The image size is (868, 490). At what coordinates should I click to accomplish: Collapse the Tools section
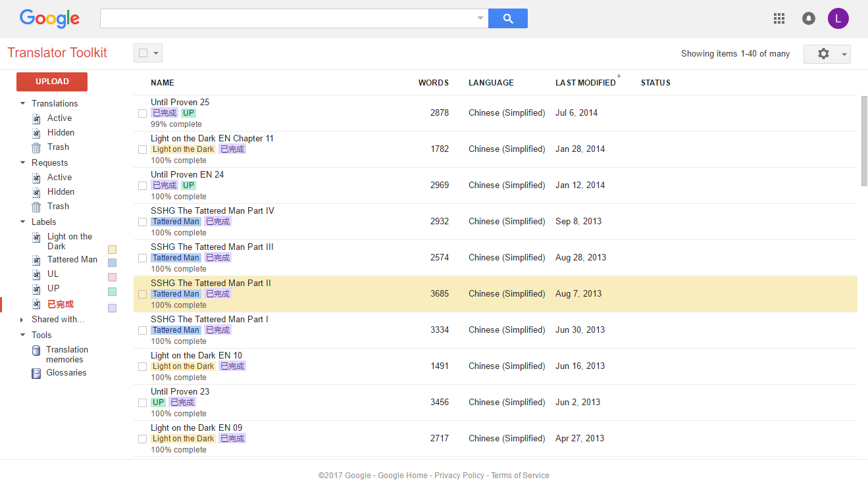[22, 335]
